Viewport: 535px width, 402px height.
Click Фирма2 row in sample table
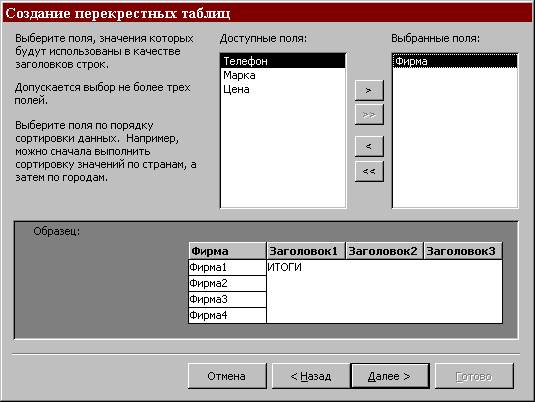click(227, 283)
